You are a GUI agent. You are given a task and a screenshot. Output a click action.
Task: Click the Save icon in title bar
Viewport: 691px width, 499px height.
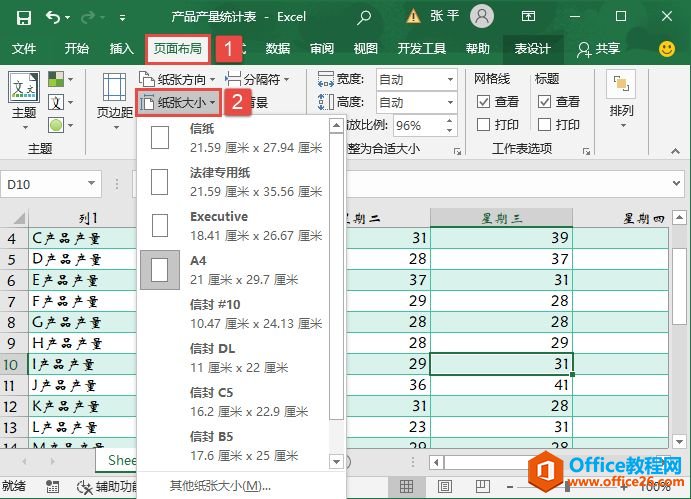23,18
